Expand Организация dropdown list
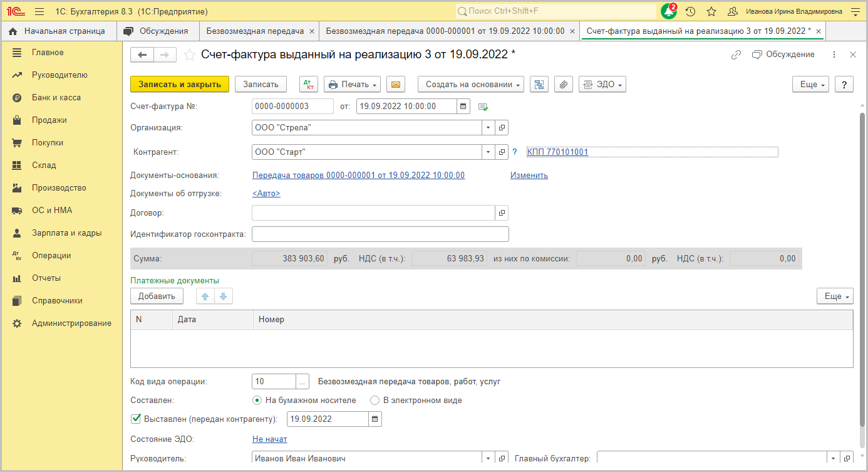868x472 pixels. coord(488,128)
